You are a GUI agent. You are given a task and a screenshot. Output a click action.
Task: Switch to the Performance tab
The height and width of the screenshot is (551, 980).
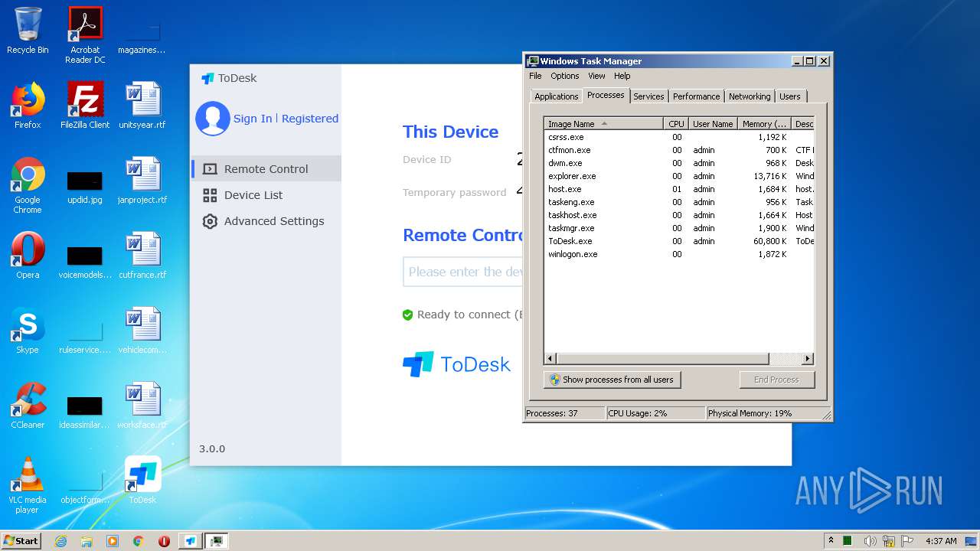pos(696,96)
